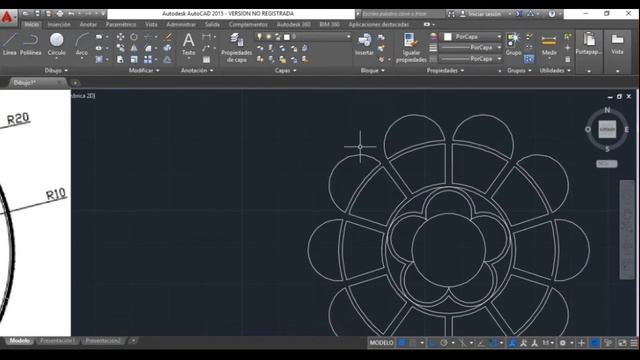
Task: Toggle object snap in status bar
Action: (x=493, y=343)
